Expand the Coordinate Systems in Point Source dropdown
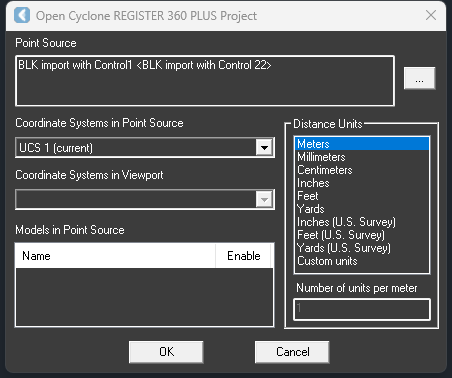 (x=264, y=147)
